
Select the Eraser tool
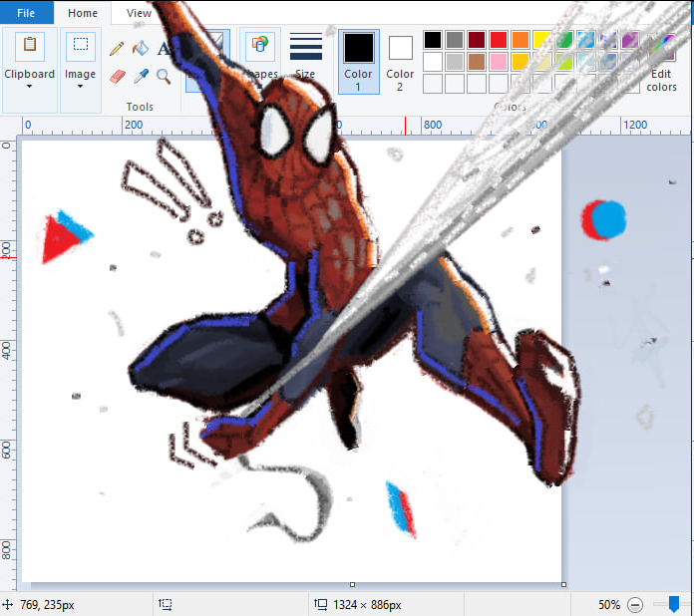[118, 77]
